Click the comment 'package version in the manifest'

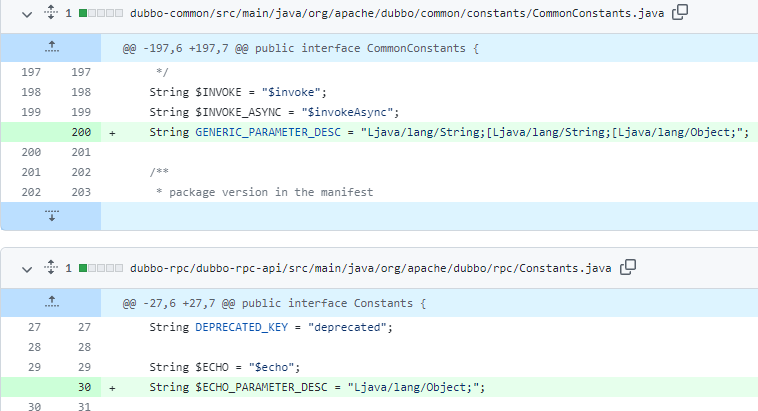(271, 192)
